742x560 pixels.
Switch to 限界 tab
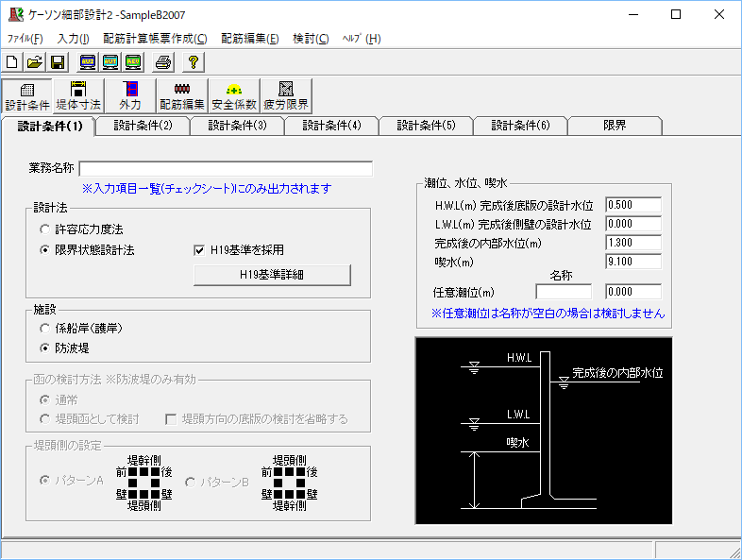(x=615, y=126)
